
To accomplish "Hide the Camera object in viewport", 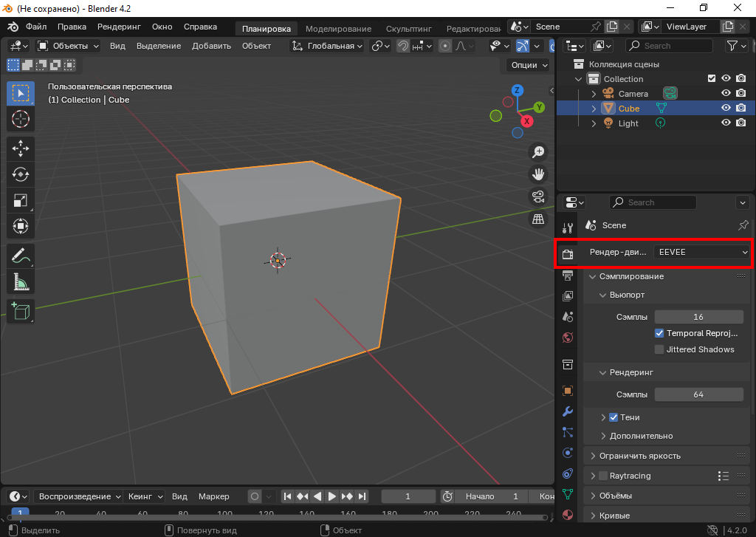I will 726,94.
